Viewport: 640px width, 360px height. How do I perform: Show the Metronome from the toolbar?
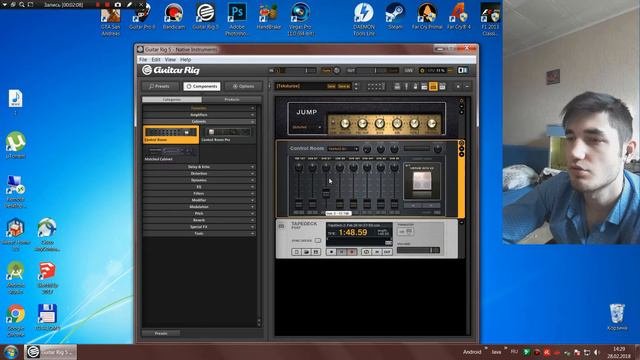[x=416, y=86]
